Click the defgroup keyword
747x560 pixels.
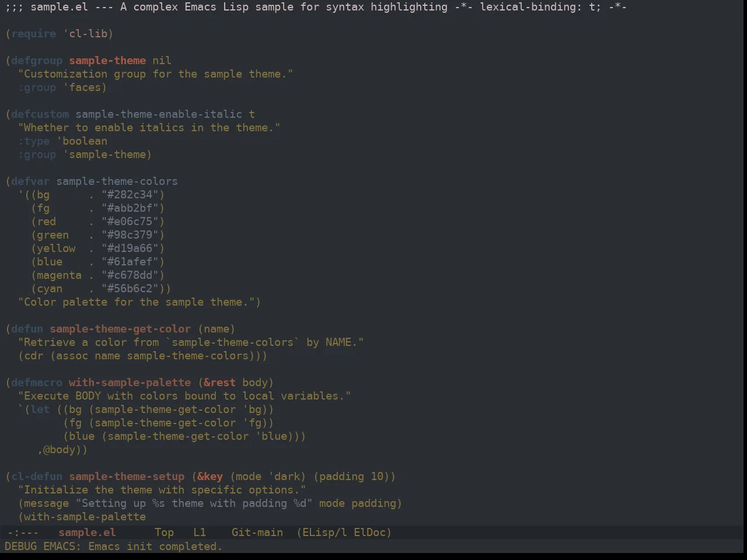(x=37, y=60)
